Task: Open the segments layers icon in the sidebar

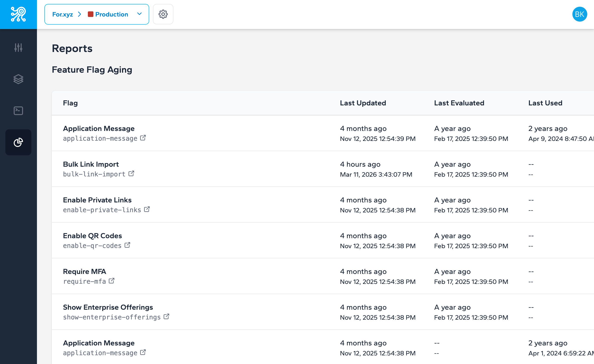Action: [18, 79]
